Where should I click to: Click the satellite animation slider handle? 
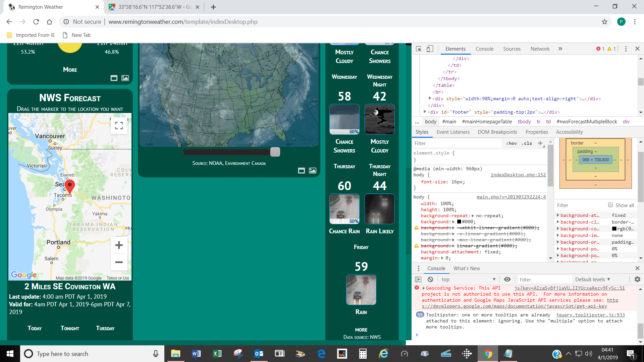coord(275,152)
